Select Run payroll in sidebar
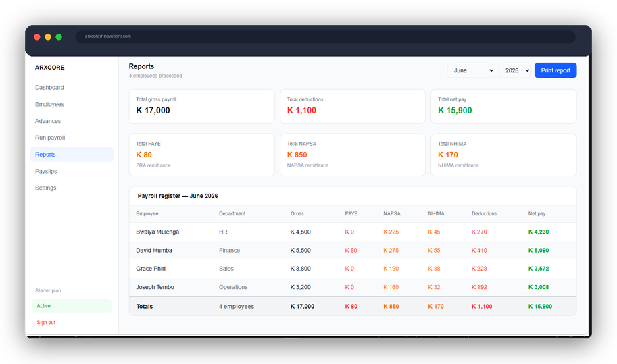The width and height of the screenshot is (617, 364). click(50, 138)
